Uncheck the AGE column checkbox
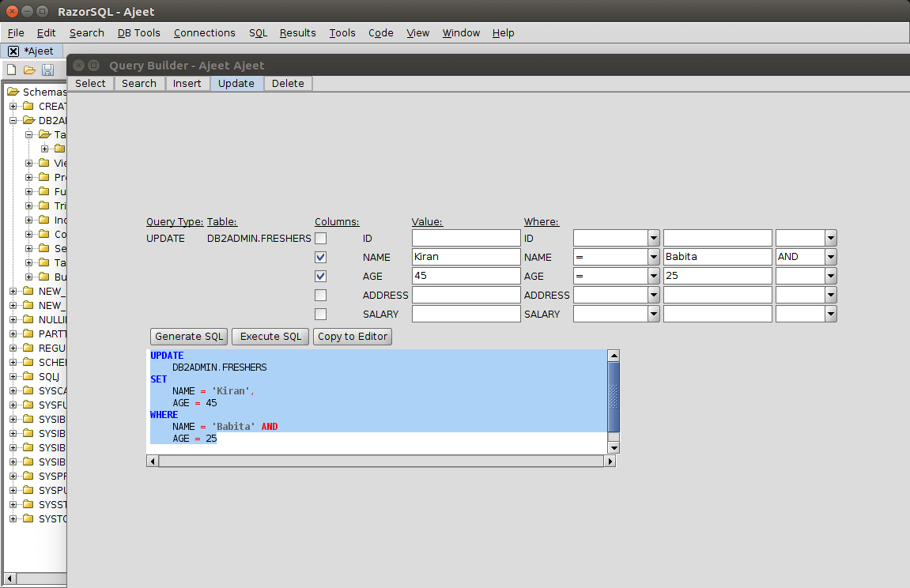This screenshot has height=588, width=910. pos(320,276)
